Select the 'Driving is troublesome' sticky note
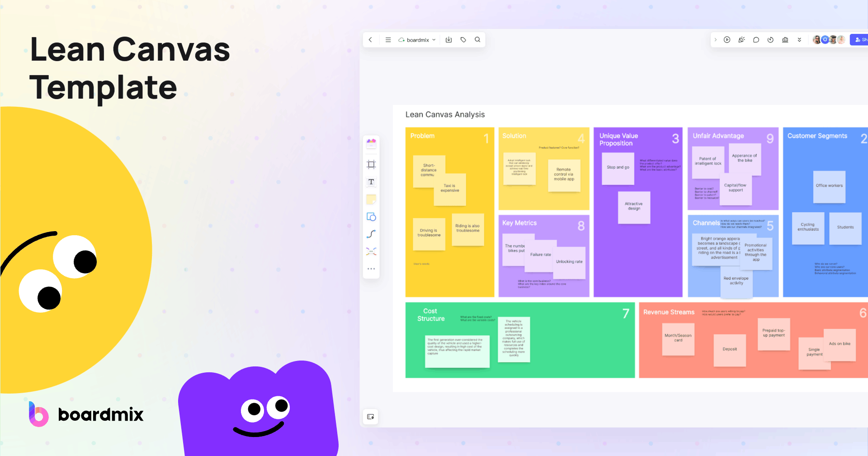Screen dimensions: 868x456 pos(429,234)
